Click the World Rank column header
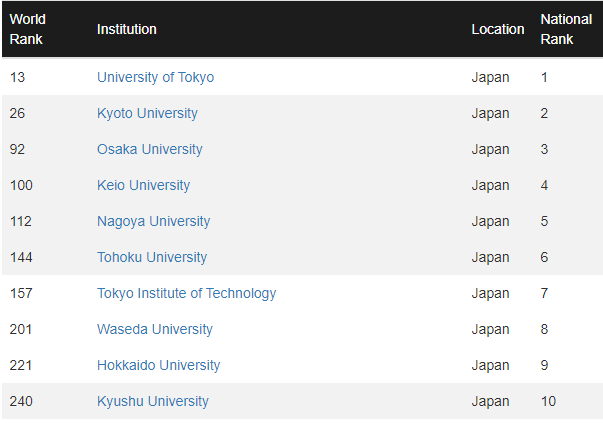The height and width of the screenshot is (423, 603). [x=28, y=29]
